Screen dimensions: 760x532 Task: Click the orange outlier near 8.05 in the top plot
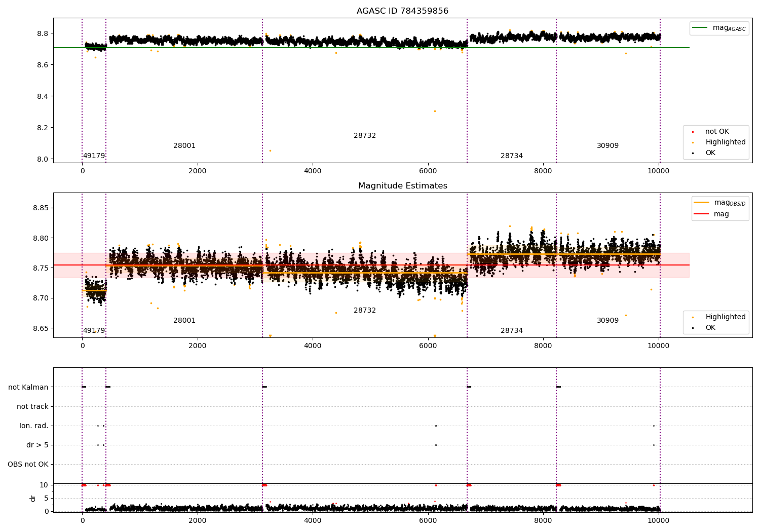point(270,150)
